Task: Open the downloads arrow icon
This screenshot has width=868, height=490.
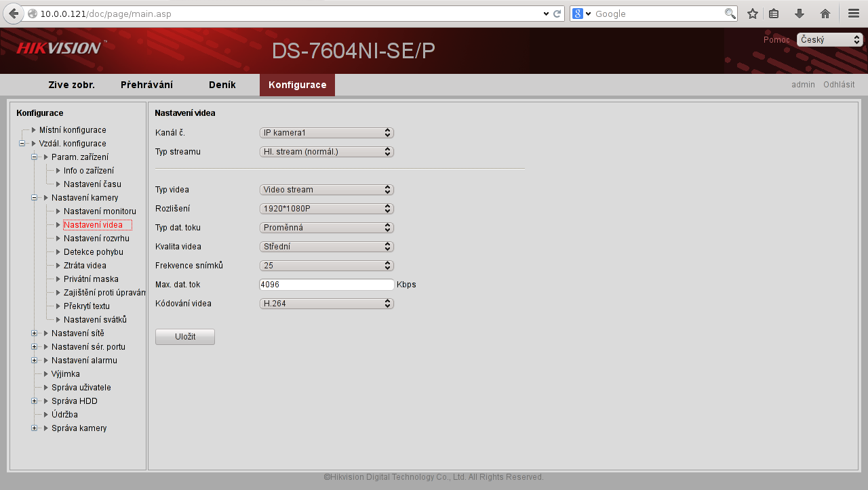Action: [x=800, y=14]
